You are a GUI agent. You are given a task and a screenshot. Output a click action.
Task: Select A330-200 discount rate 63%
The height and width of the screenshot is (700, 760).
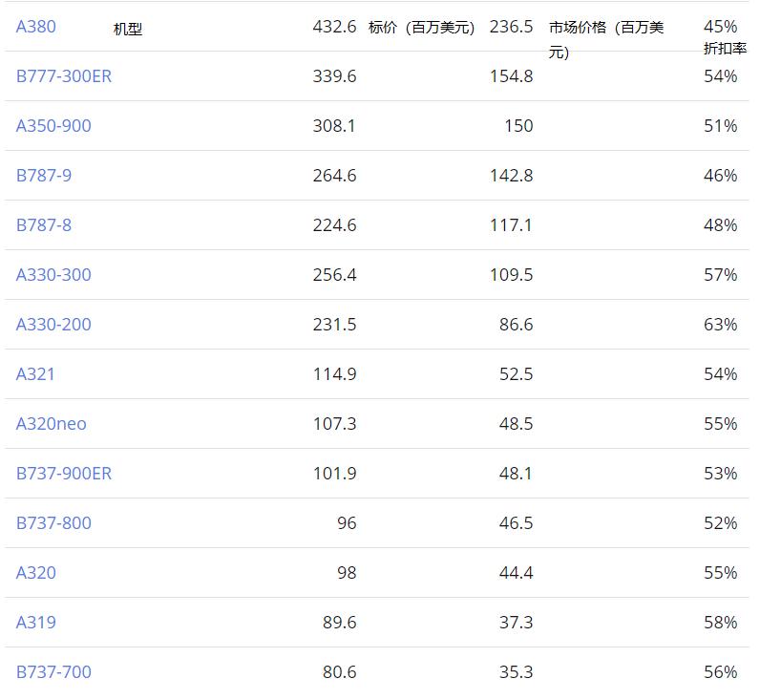720,325
